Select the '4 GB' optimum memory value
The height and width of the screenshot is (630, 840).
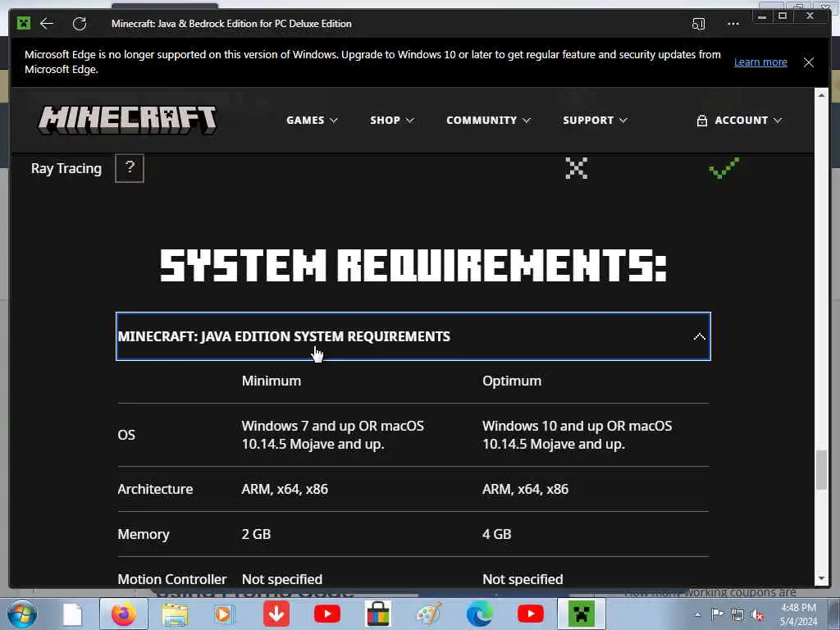pos(496,534)
